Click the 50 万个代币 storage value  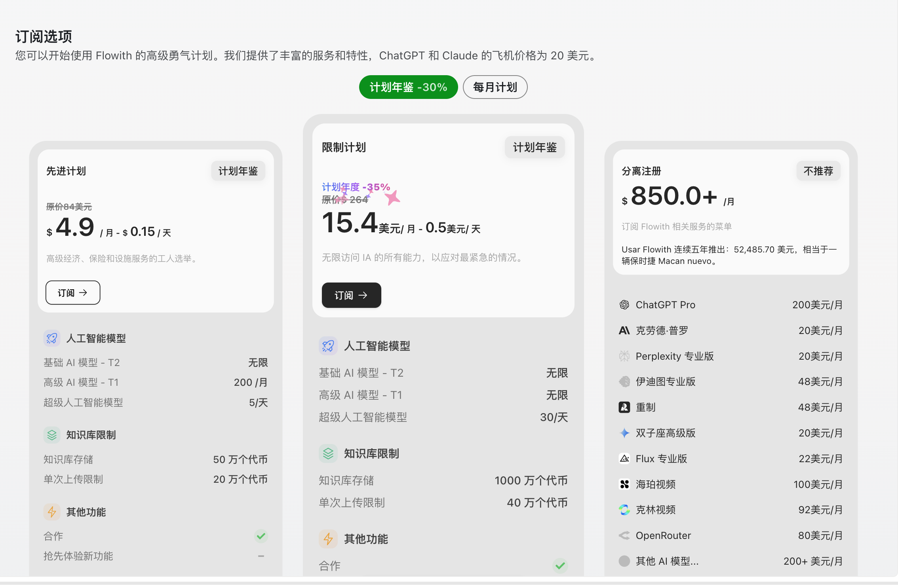240,459
